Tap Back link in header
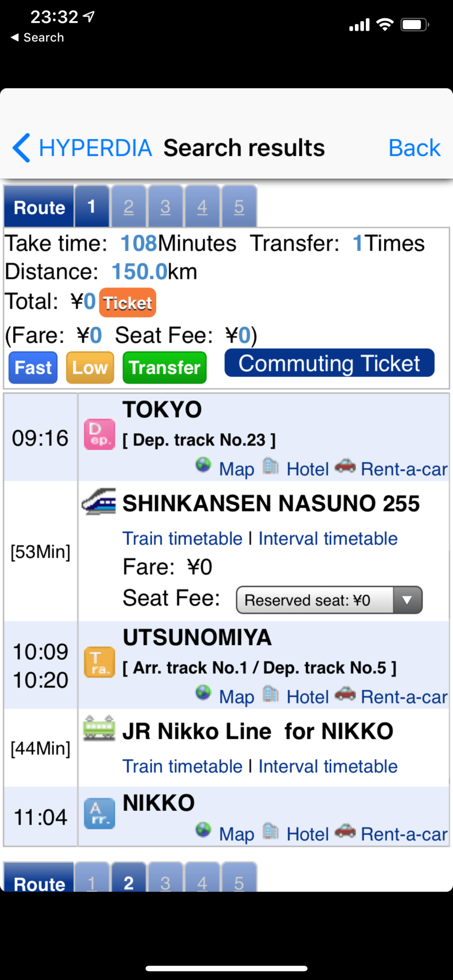Image resolution: width=453 pixels, height=980 pixels. coord(414,148)
